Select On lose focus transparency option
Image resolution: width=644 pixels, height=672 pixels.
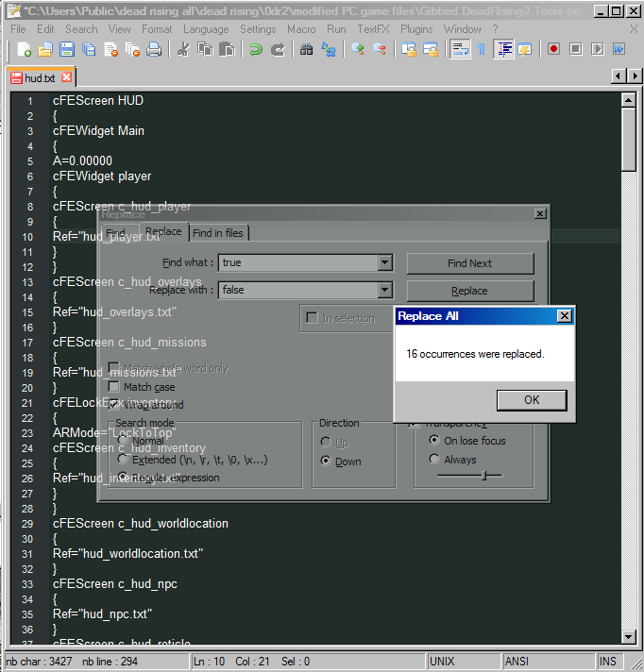tap(434, 440)
